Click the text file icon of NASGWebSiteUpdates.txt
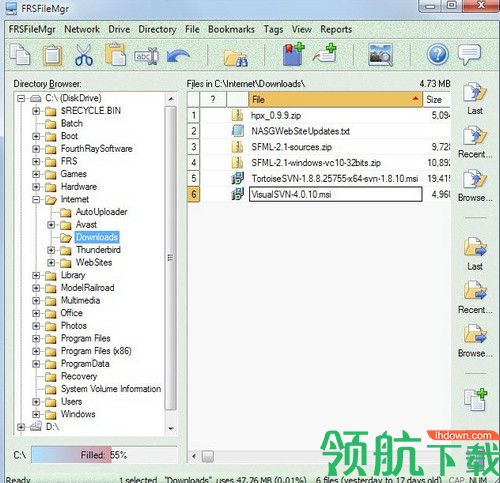This screenshot has width=500, height=483. pyautogui.click(x=237, y=131)
